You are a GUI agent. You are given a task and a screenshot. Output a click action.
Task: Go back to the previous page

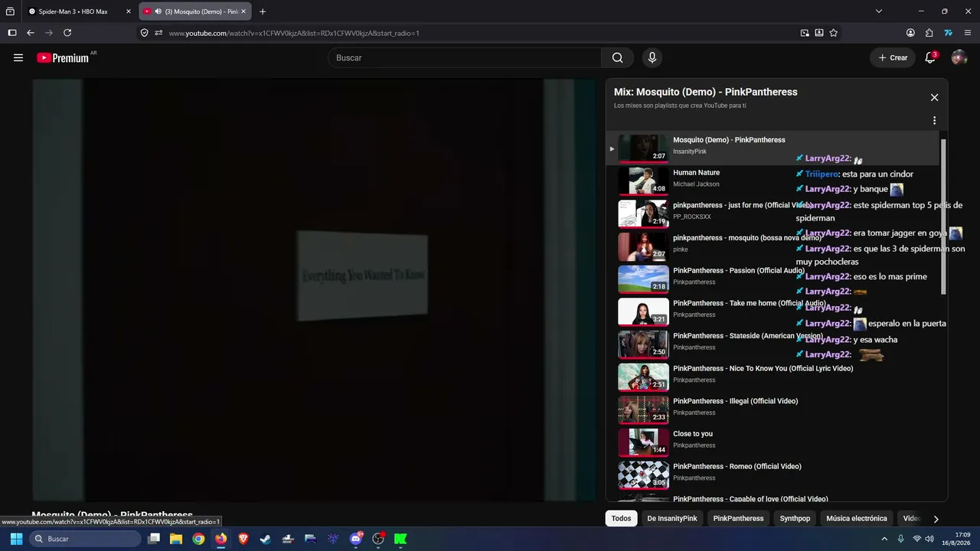pyautogui.click(x=31, y=33)
